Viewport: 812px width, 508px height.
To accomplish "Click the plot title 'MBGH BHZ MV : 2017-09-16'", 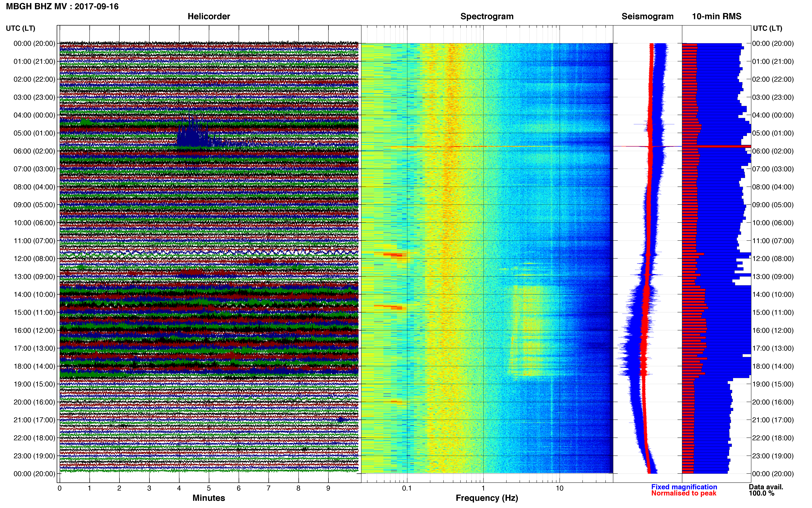I will 62,6.
